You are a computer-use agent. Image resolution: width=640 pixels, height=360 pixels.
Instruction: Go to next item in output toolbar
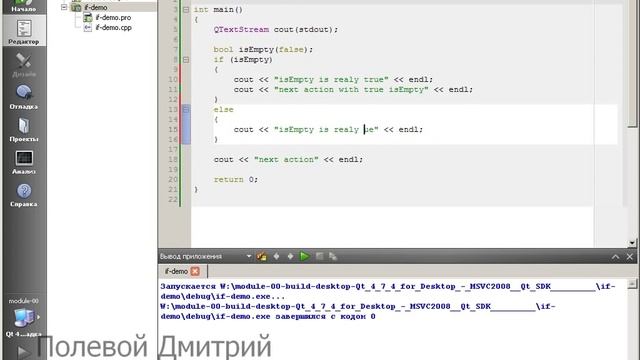pos(290,256)
